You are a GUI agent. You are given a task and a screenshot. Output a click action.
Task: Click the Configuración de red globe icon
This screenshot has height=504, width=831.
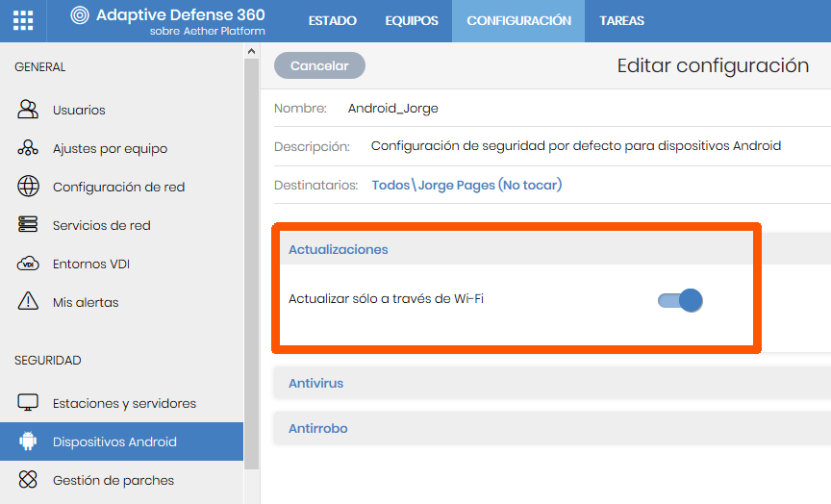point(28,187)
